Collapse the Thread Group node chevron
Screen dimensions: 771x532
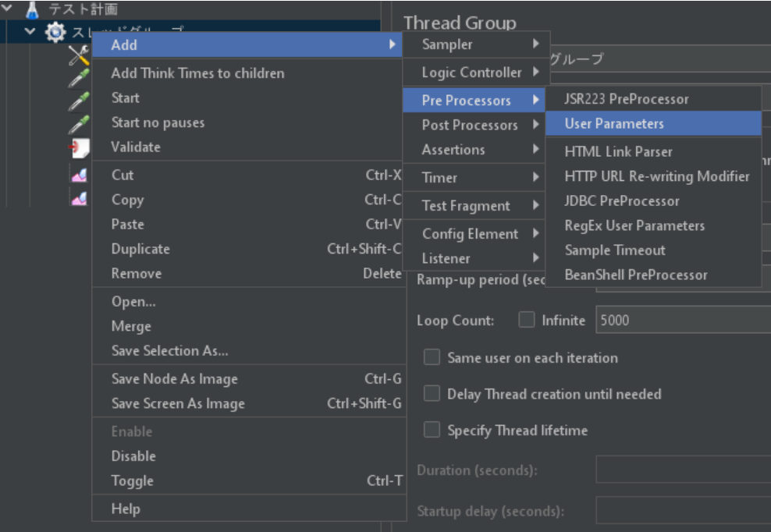(30, 32)
